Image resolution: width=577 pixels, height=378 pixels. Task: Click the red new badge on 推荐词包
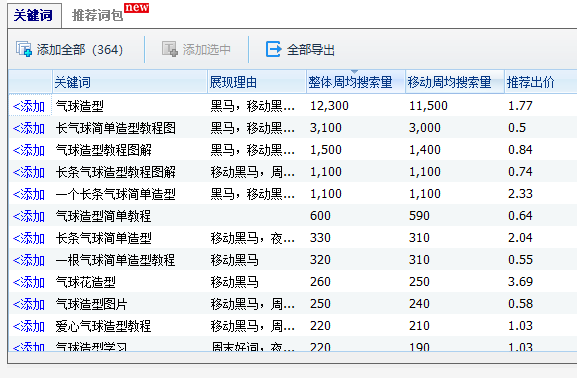click(137, 8)
